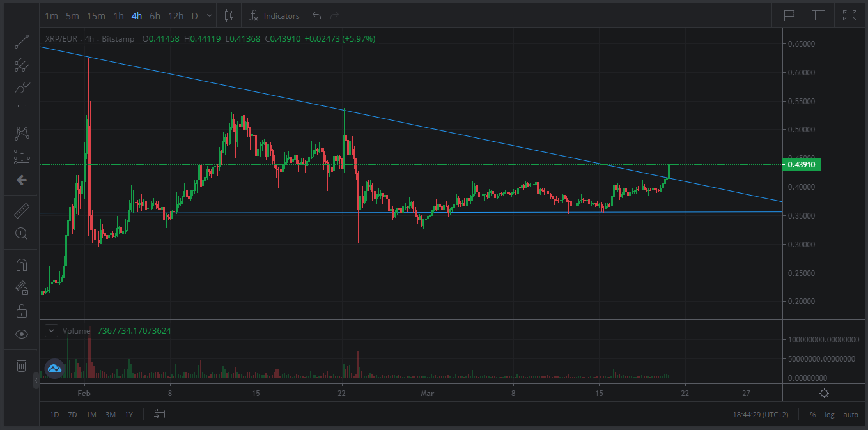This screenshot has height=430, width=868.
Task: Select the 4h timeframe
Action: (137, 15)
